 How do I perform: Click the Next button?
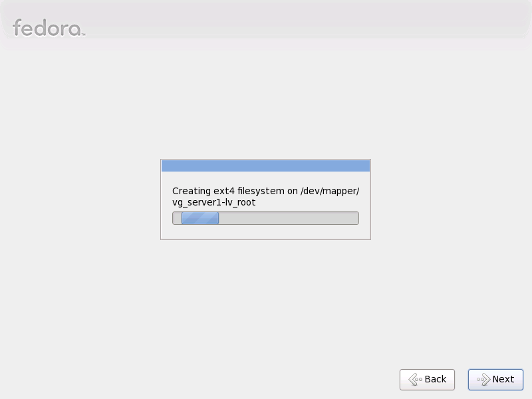[x=495, y=379]
